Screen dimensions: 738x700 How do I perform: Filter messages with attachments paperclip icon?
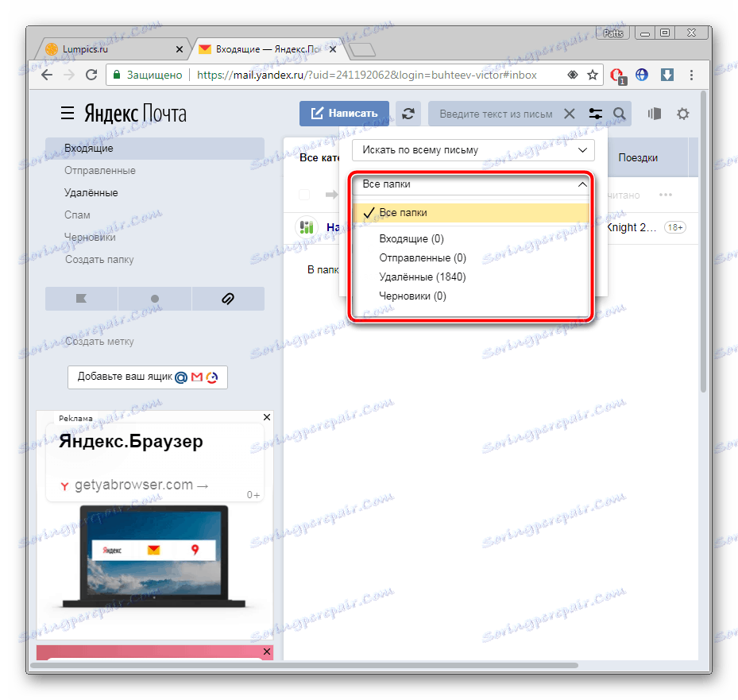(x=228, y=299)
